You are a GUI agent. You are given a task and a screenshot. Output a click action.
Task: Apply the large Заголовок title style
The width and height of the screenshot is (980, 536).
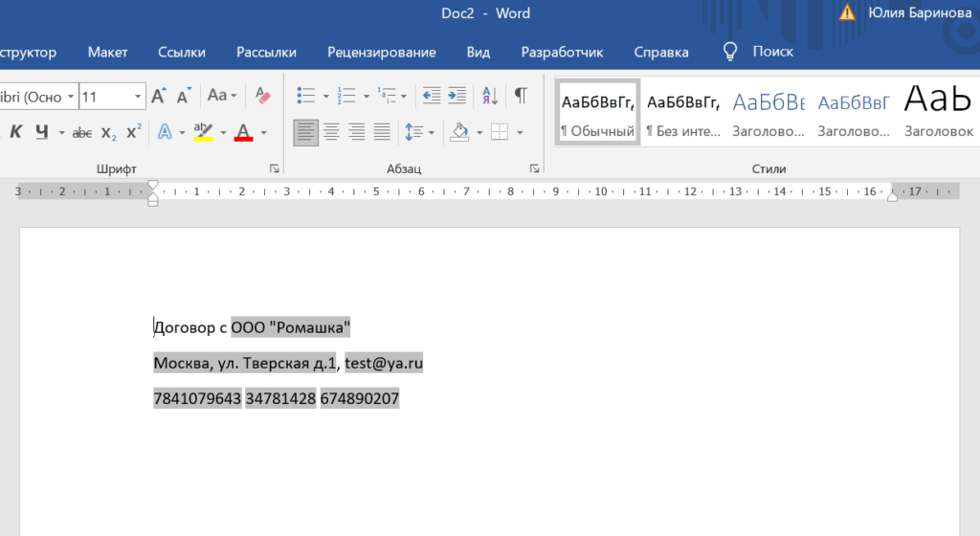[939, 113]
